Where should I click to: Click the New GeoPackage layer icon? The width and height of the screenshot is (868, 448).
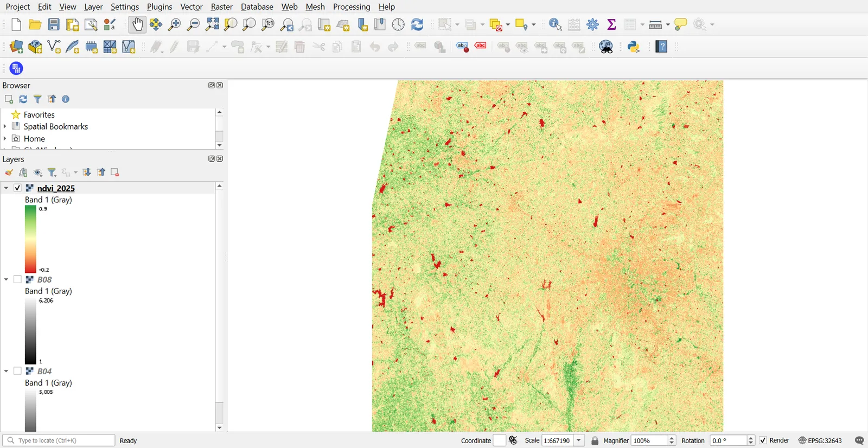pyautogui.click(x=35, y=47)
